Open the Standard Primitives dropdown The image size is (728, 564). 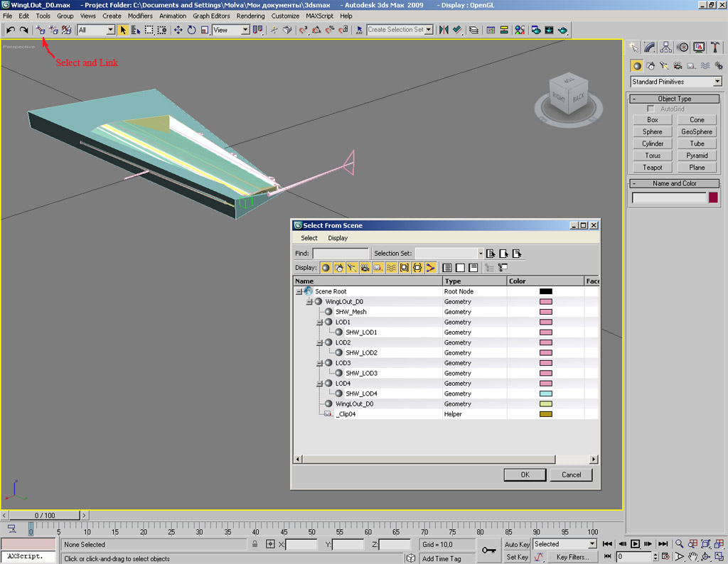(675, 82)
